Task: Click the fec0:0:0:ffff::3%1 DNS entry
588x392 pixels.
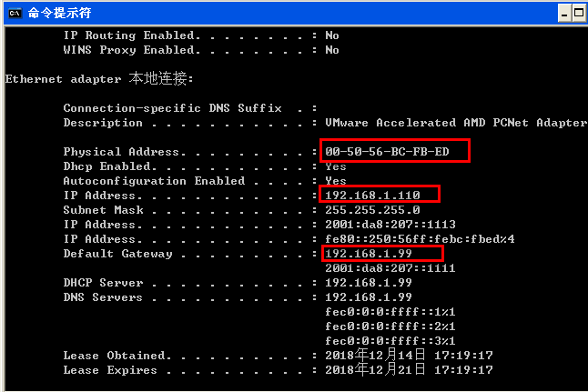Action: pyautogui.click(x=390, y=341)
